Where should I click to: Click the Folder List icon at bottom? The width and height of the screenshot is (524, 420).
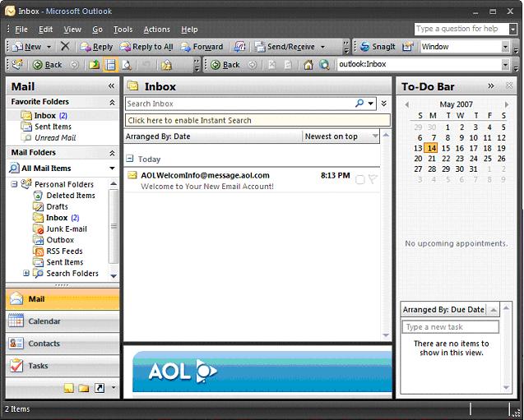pos(84,388)
